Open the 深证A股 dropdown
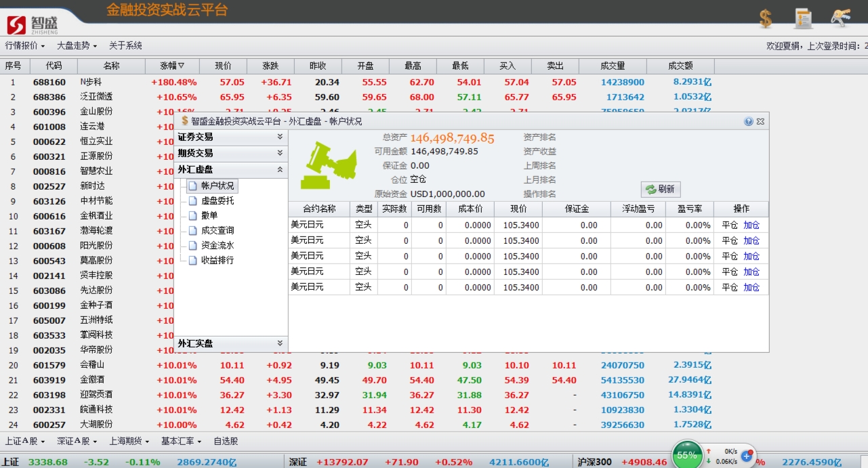This screenshot has height=468, width=868. tap(77, 442)
